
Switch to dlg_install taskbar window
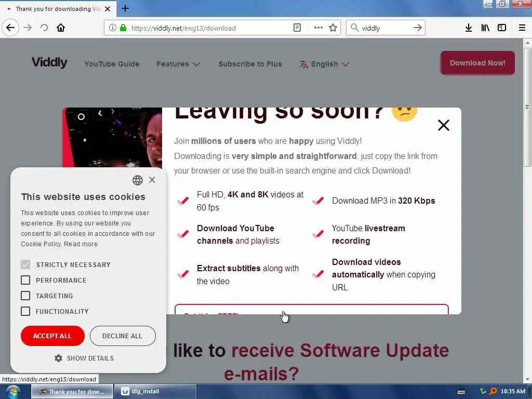pyautogui.click(x=155, y=392)
